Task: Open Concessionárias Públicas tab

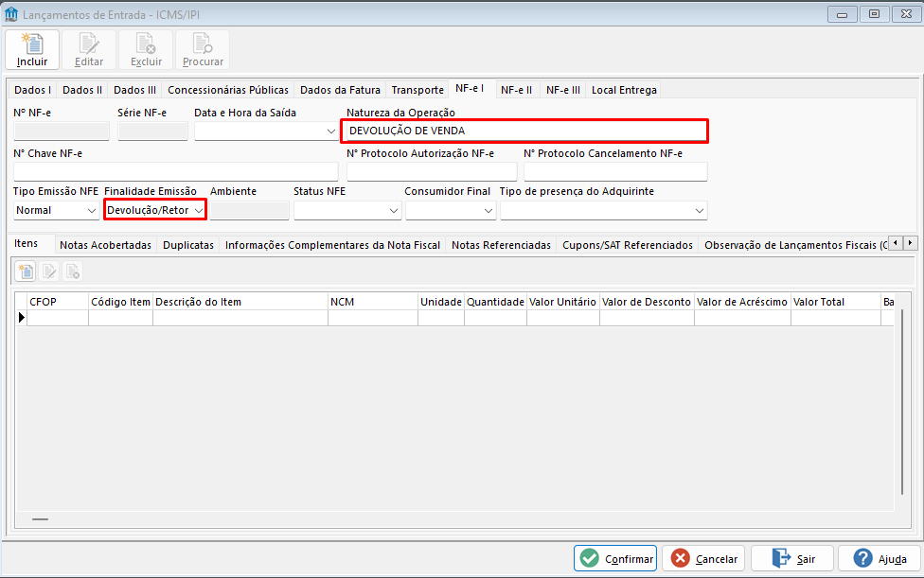Action: pyautogui.click(x=228, y=90)
